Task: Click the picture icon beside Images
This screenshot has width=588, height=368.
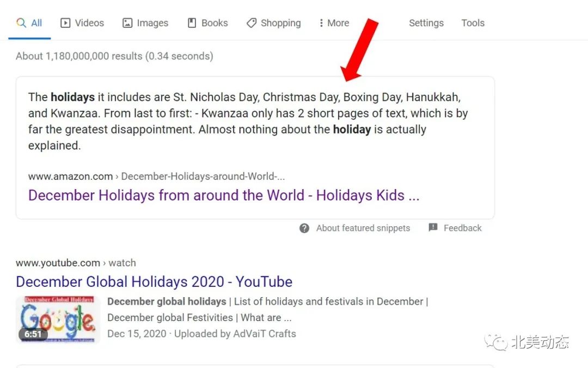Action: pyautogui.click(x=127, y=23)
